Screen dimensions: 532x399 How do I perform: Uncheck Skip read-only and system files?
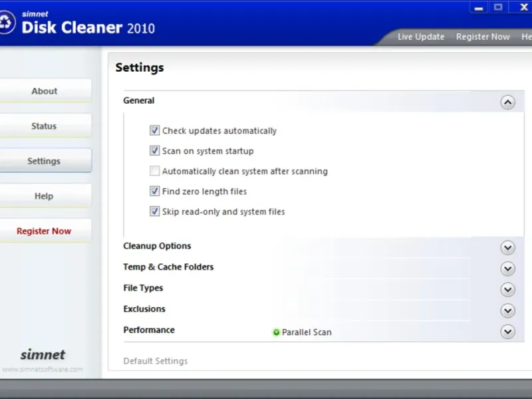[154, 211]
